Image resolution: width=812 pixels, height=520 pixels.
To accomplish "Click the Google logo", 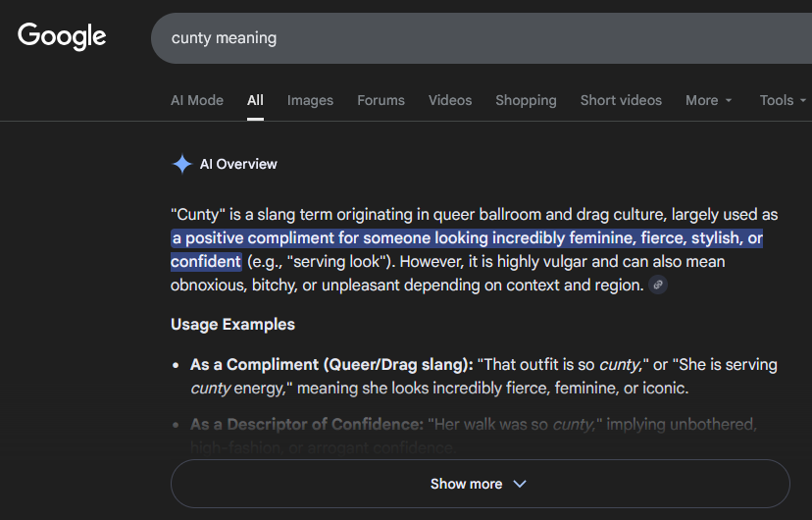I will tap(62, 36).
